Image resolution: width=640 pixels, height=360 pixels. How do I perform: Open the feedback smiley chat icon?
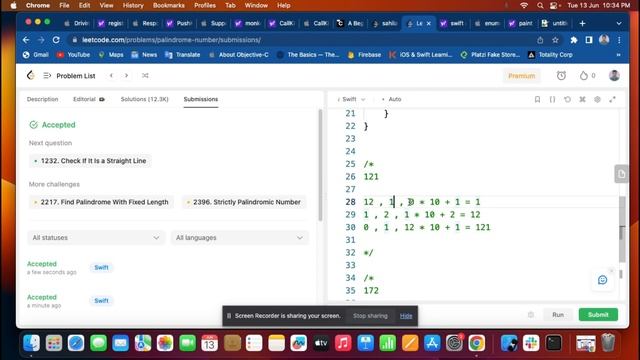[602, 280]
